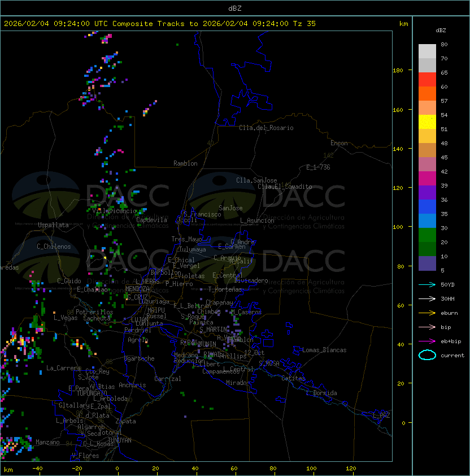The image size is (470, 476).
Task: Click the Clla.del_Rosario label on map
Action: point(266,128)
